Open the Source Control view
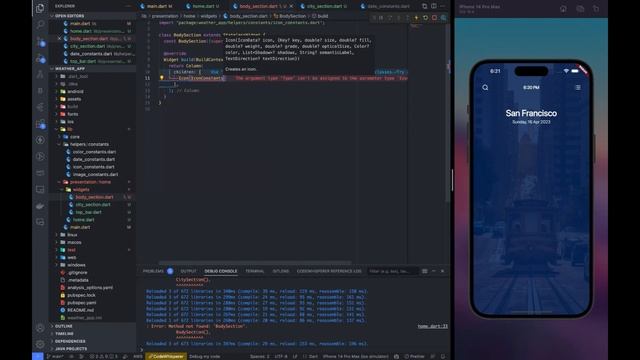640x360 pixels. [x=40, y=42]
